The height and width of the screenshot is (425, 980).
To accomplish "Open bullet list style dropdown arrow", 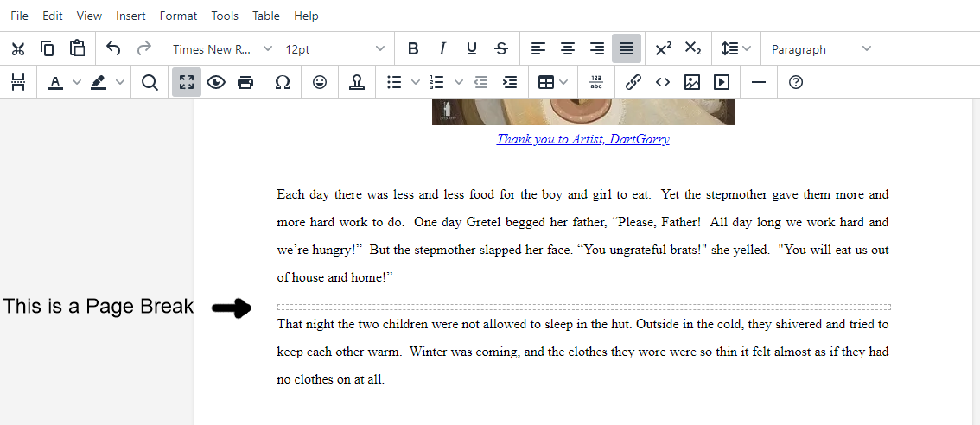I will 415,82.
